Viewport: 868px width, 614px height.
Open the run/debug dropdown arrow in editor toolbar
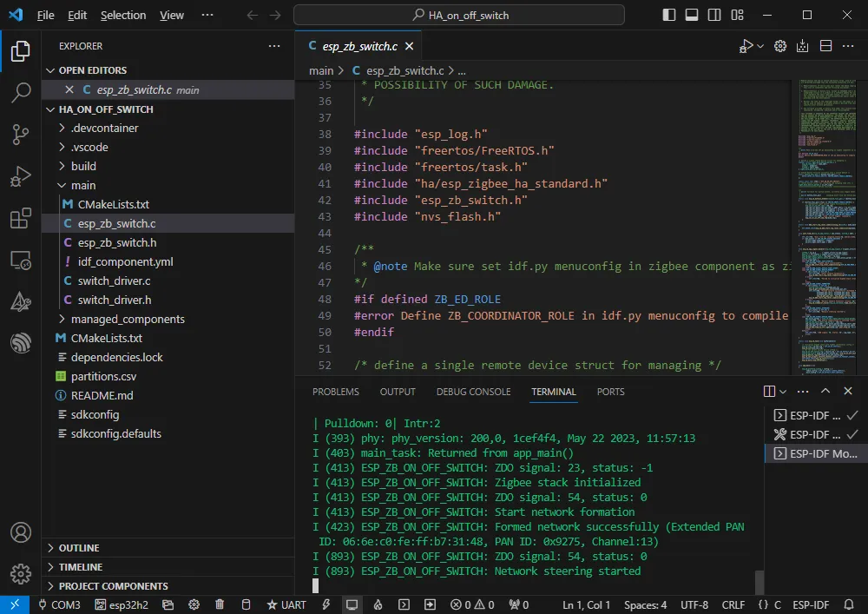pyautogui.click(x=761, y=46)
